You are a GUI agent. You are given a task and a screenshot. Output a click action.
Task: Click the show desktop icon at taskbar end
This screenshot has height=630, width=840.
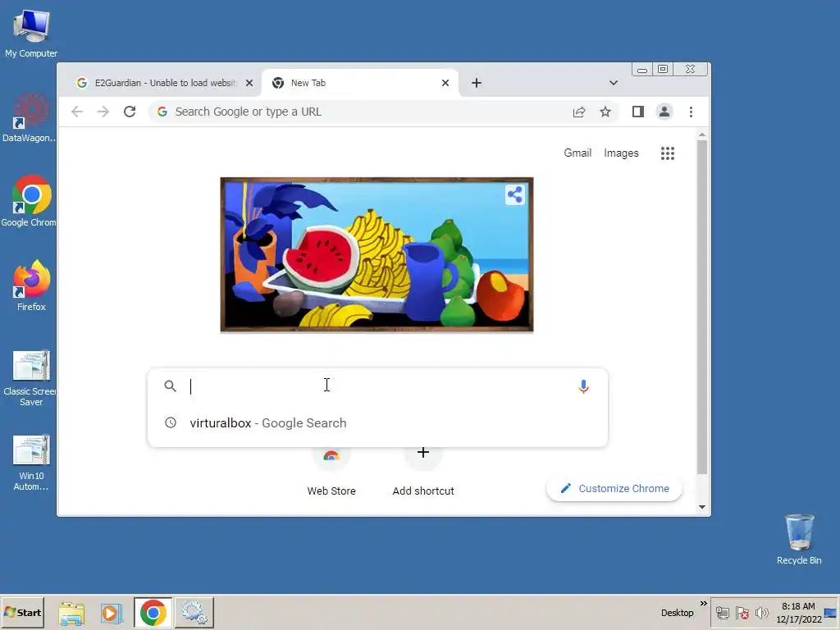click(831, 613)
